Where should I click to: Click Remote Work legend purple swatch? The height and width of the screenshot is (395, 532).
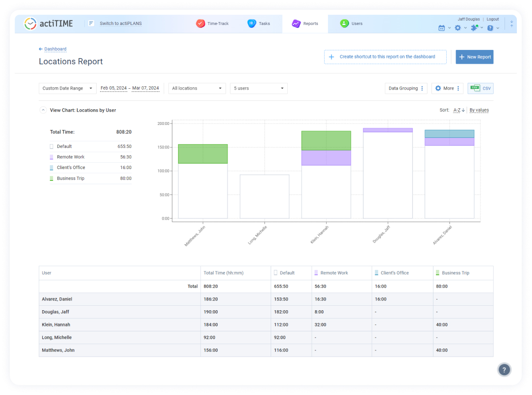(51, 157)
